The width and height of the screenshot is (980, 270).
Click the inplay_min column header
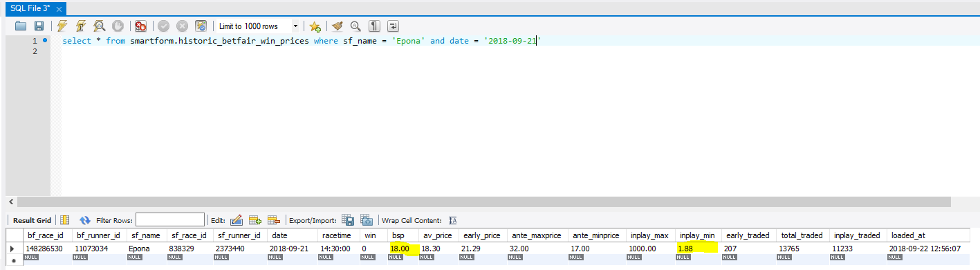tap(698, 235)
